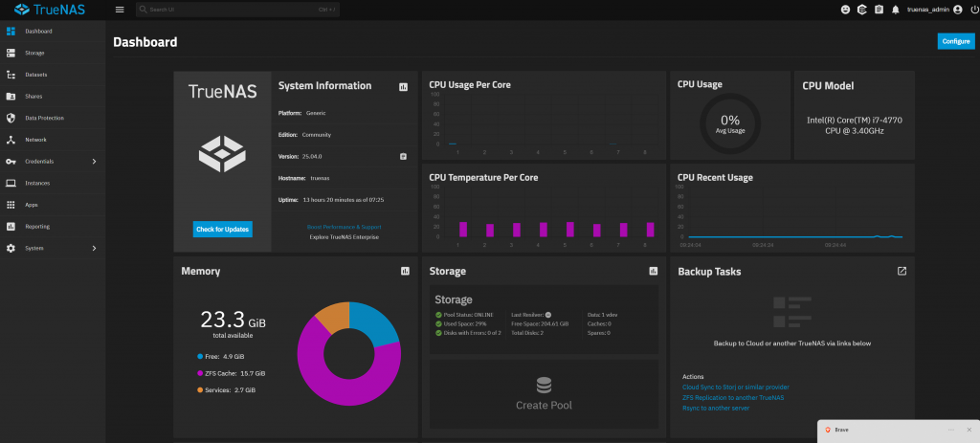Click the Check for Updates button
This screenshot has height=443, width=980.
coord(223,230)
